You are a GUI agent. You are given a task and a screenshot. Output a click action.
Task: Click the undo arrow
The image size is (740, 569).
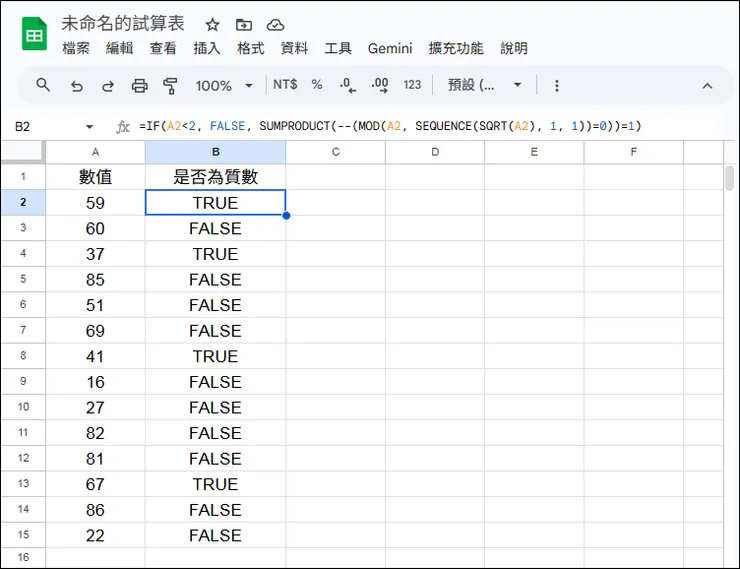tap(76, 86)
